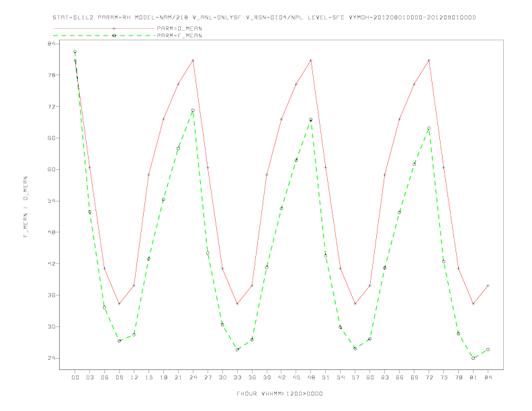Click the green F_MEAN peak marker at hour 72
Image resolution: width=532 pixels, height=411 pixels.
tap(429, 128)
